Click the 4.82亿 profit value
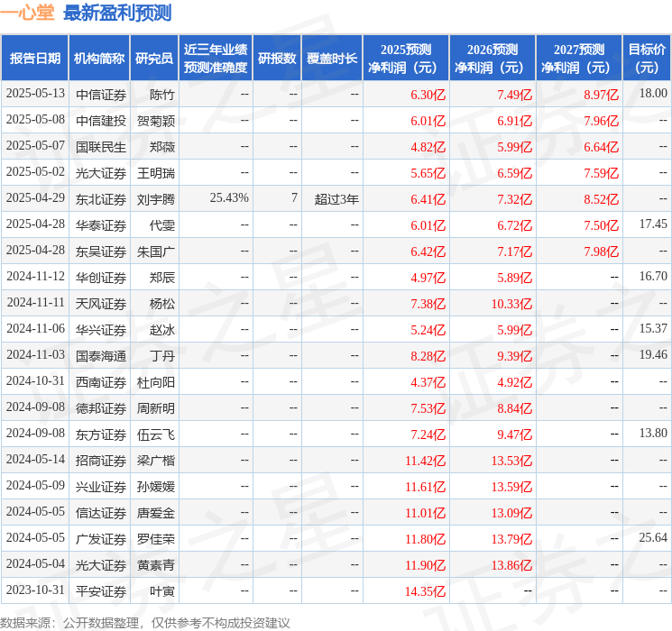Screen dimensions: 672x631 [428, 147]
